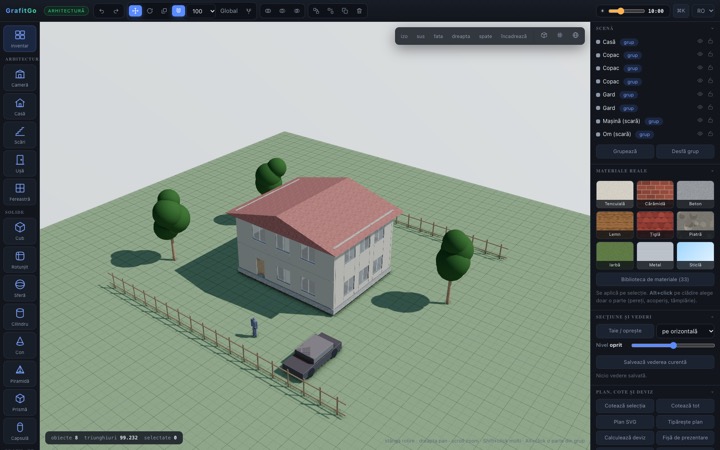Toggle the globe icon in view bar
Image resolution: width=720 pixels, height=450 pixels.
pos(575,35)
